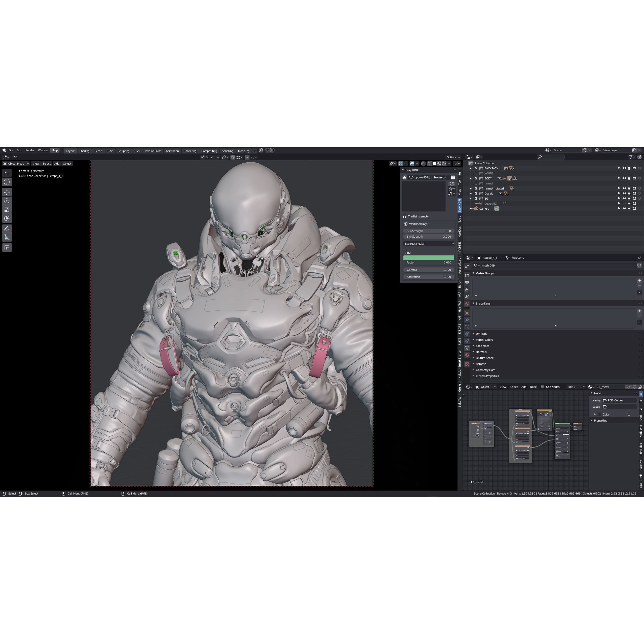The height and width of the screenshot is (644, 644).
Task: Enable the XCUBE collection checkbox
Action: tap(476, 173)
